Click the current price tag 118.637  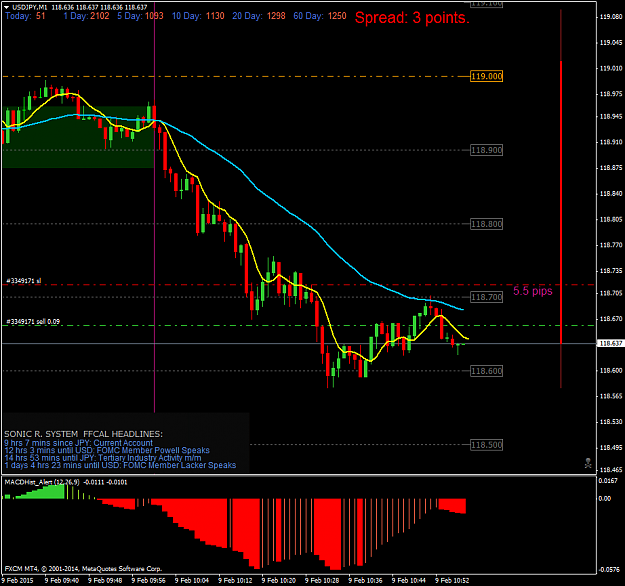[611, 343]
